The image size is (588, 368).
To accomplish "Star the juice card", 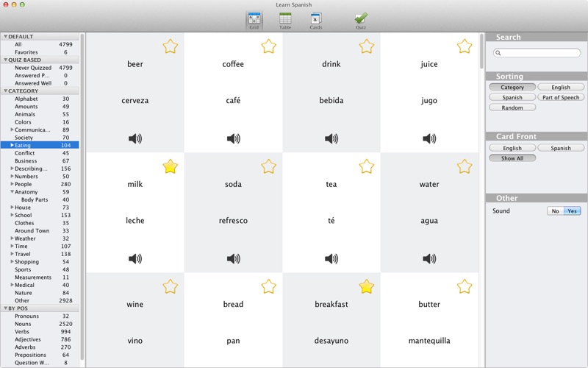I will coord(465,46).
